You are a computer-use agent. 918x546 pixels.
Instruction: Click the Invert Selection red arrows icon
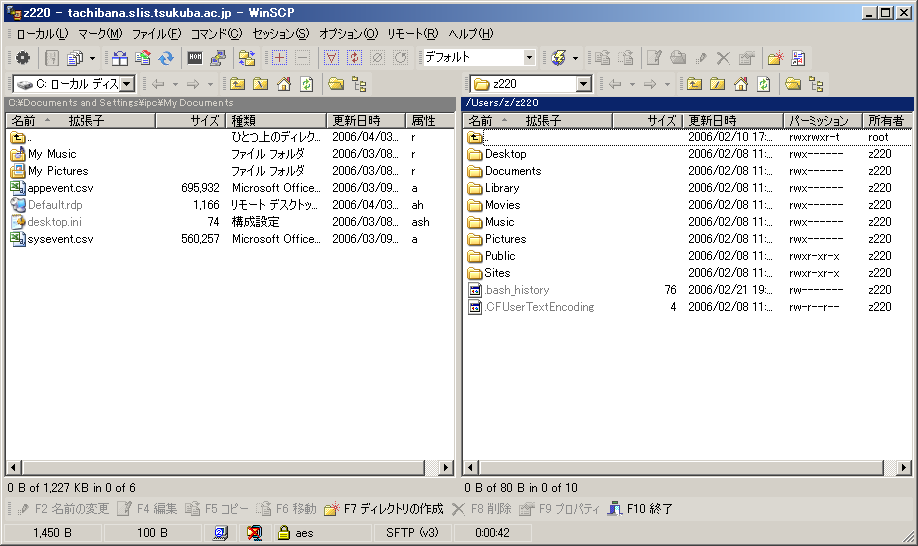pyautogui.click(x=354, y=58)
